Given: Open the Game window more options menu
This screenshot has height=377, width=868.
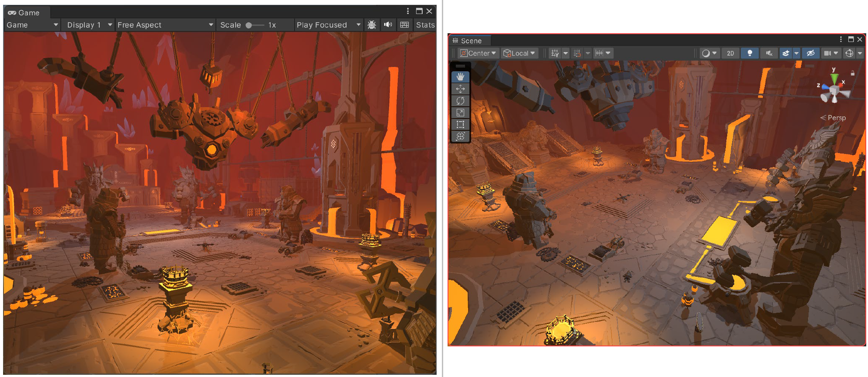Looking at the screenshot, I should click(408, 11).
